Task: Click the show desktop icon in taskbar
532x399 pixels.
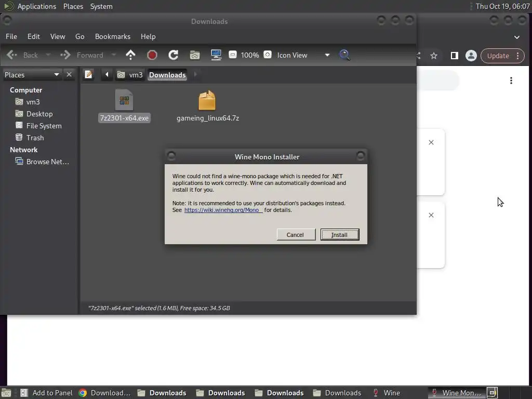Action: [6, 393]
